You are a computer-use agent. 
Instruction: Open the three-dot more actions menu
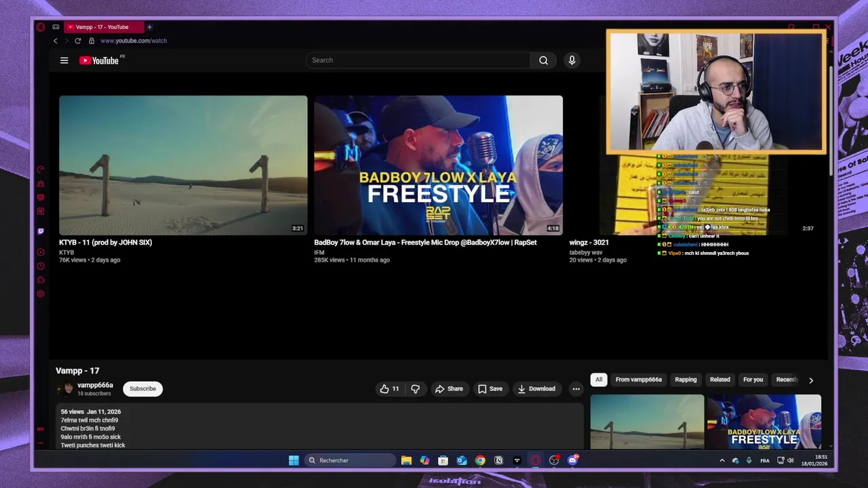pos(576,388)
